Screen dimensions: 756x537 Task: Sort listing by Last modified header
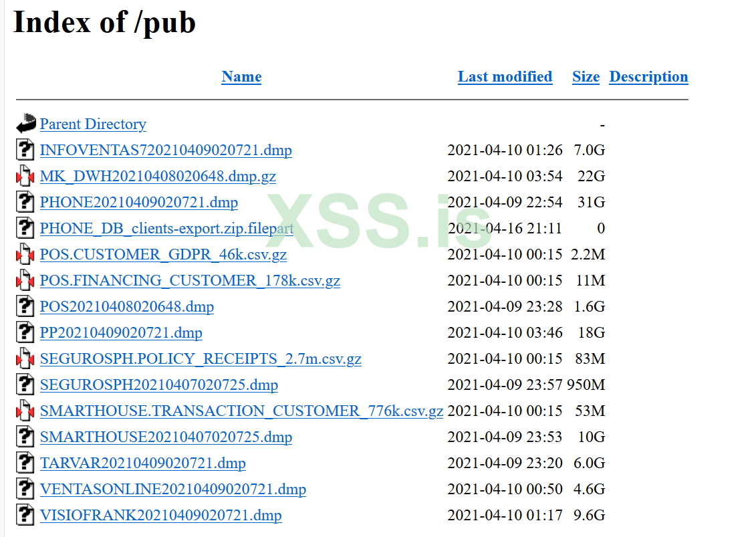(x=505, y=77)
